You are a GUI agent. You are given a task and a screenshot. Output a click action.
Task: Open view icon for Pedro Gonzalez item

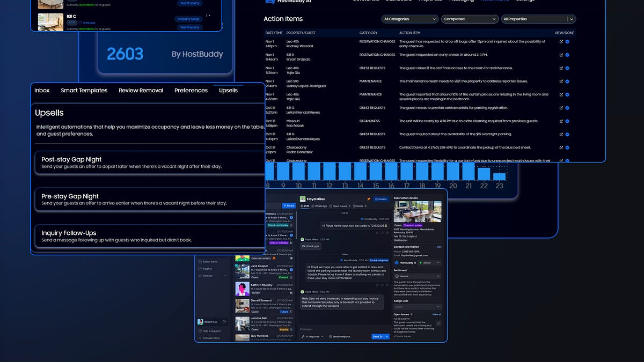coord(561,147)
